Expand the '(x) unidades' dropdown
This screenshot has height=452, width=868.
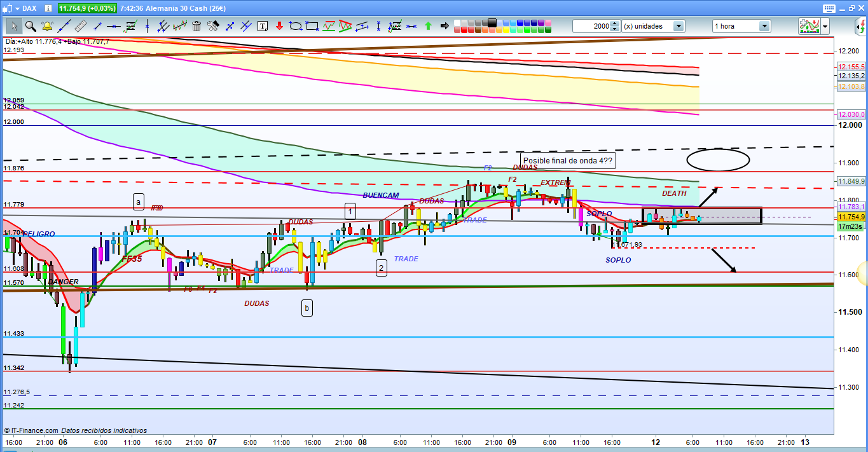(x=679, y=26)
